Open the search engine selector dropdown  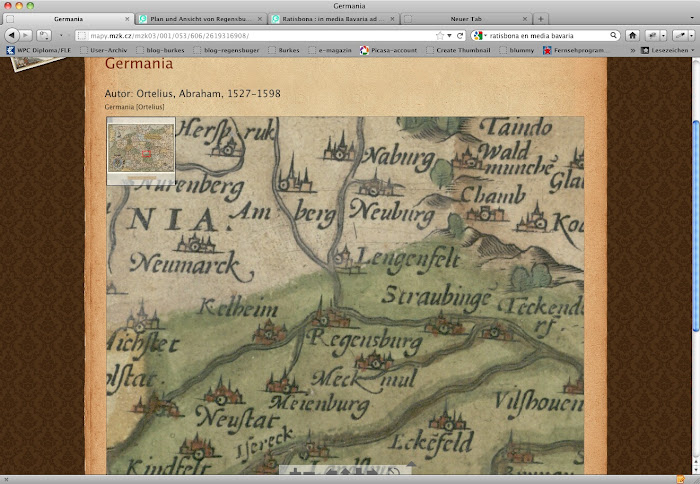pos(480,34)
